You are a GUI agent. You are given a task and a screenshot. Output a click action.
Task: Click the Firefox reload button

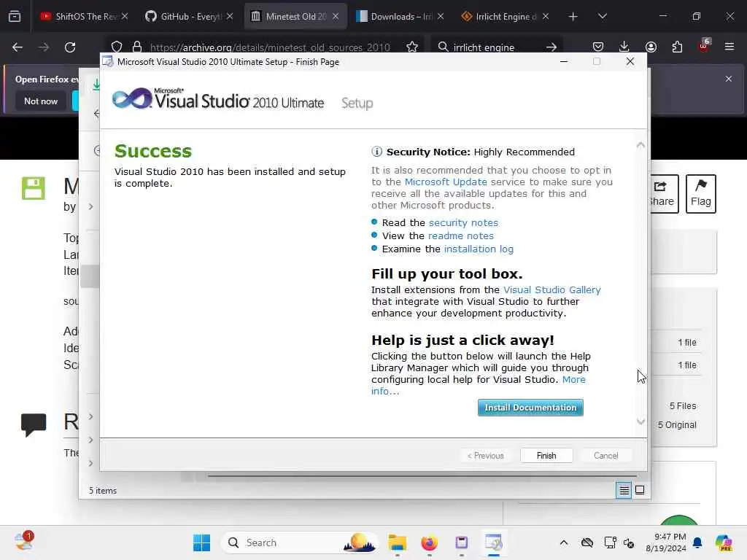point(70,47)
